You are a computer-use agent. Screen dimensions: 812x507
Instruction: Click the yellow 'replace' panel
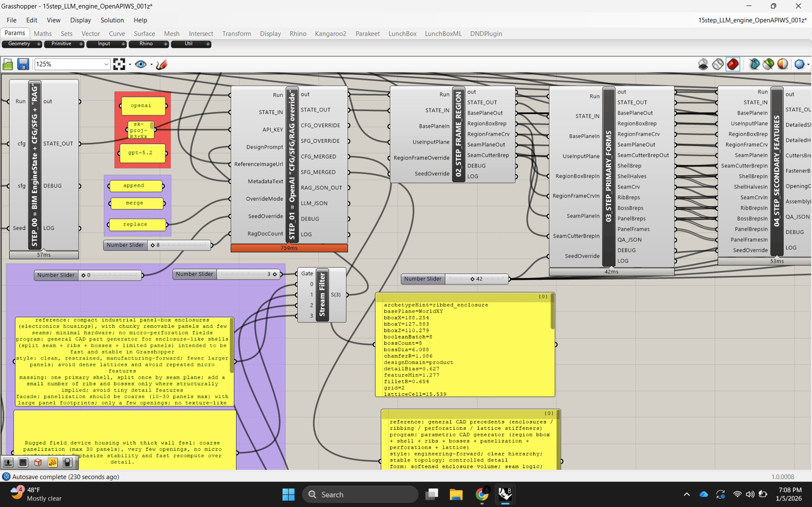tap(136, 224)
